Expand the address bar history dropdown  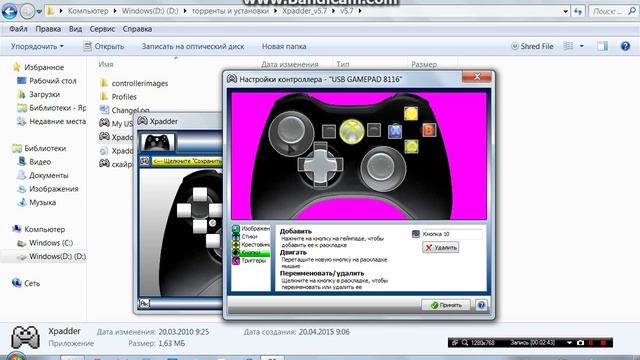(x=565, y=11)
